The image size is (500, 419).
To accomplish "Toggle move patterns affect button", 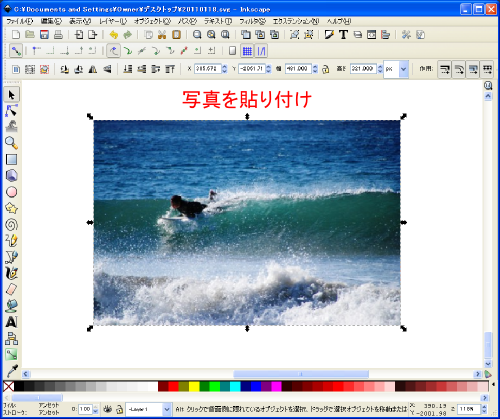I will (487, 69).
